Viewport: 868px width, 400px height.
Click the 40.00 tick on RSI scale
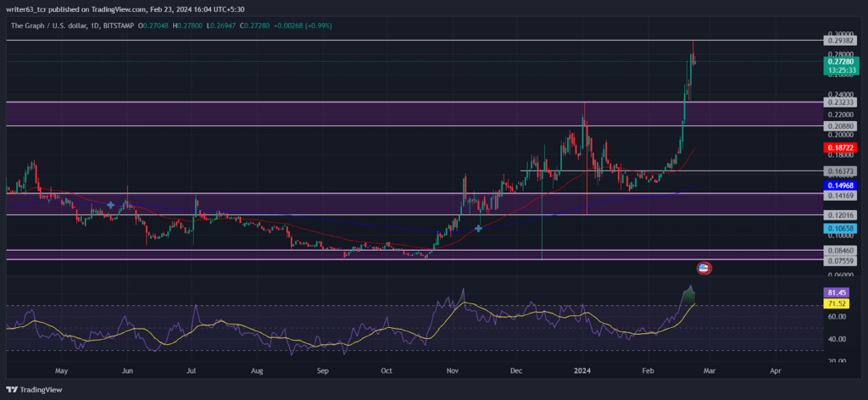(x=837, y=339)
